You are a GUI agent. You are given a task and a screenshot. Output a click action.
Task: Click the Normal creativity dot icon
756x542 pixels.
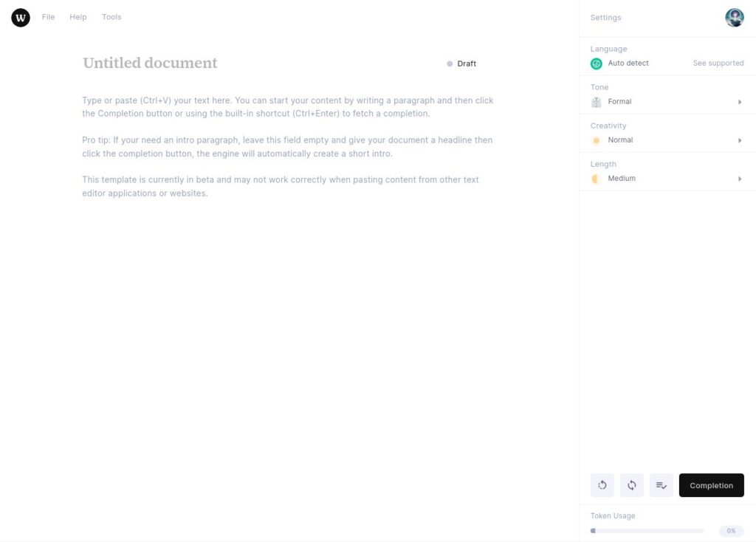[596, 140]
